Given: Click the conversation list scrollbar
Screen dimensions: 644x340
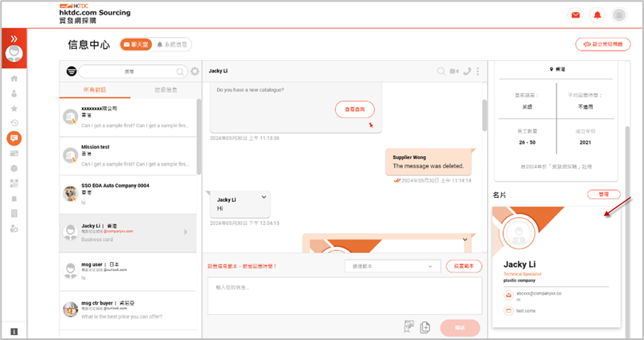Looking at the screenshot, I should [199, 137].
